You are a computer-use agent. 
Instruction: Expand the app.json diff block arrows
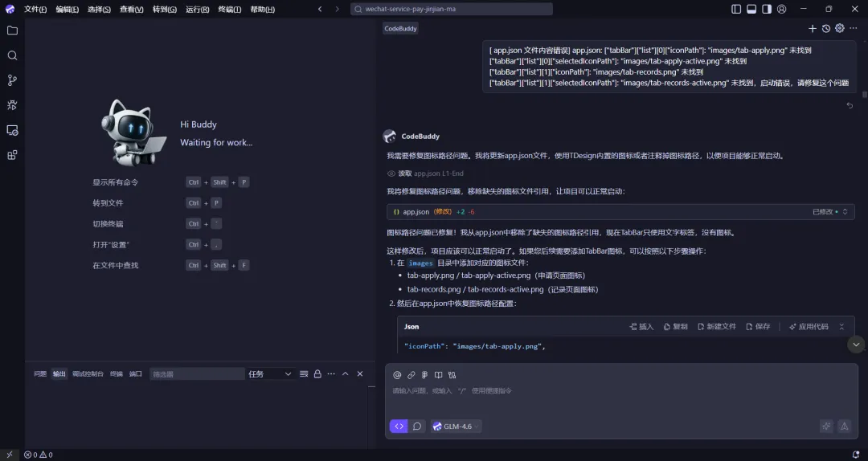845,212
